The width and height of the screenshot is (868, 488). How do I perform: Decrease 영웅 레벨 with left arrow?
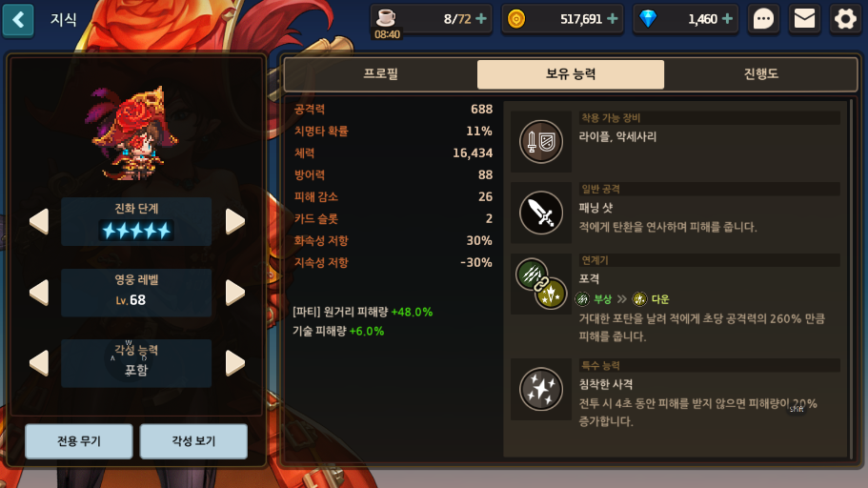(39, 293)
